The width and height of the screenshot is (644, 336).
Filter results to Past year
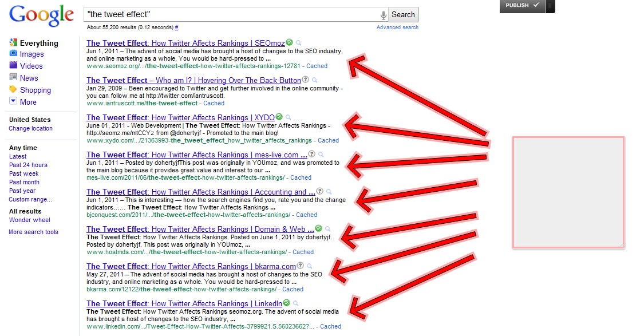[x=22, y=191]
